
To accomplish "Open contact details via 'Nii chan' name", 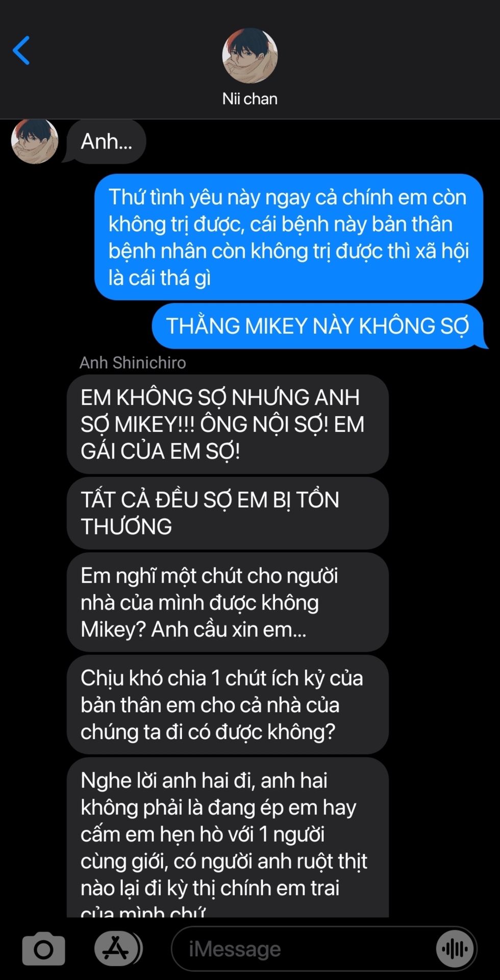I will point(249,99).
